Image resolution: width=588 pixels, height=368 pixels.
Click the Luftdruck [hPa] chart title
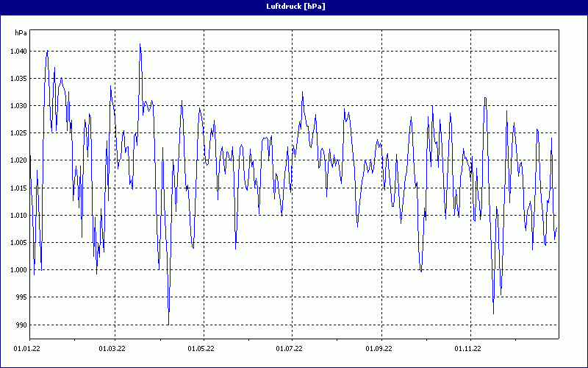(295, 7)
